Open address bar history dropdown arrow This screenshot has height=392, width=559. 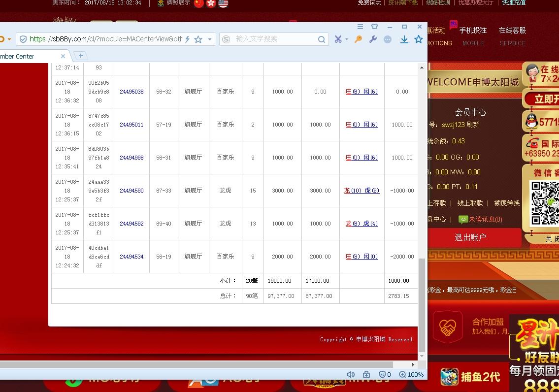210,39
